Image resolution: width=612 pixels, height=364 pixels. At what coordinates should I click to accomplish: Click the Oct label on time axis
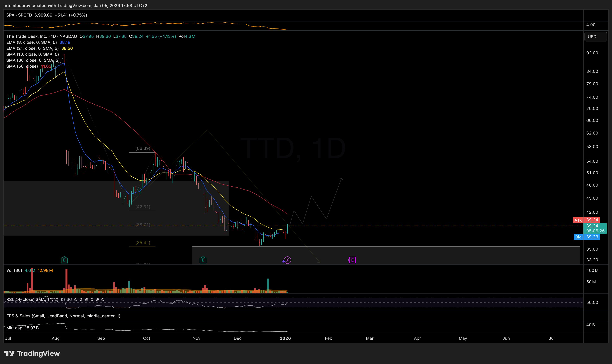pyautogui.click(x=147, y=338)
